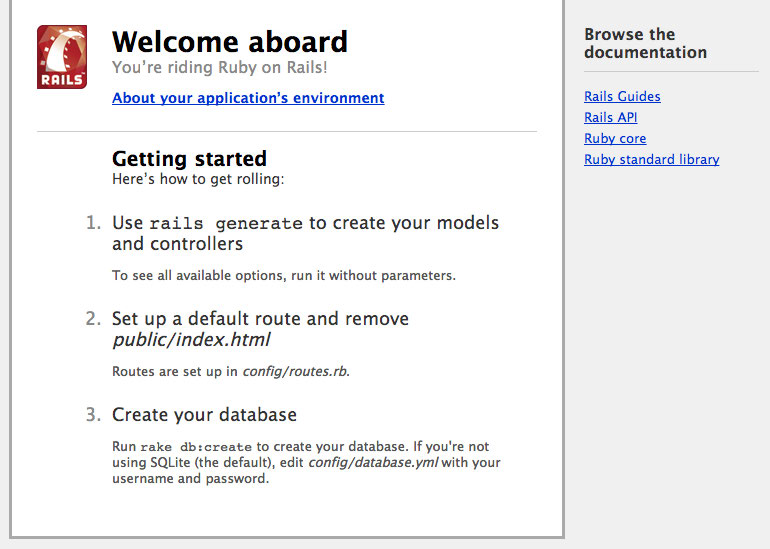Click the "Set up a default route" step heading
The image size is (770, 549).
[260, 319]
